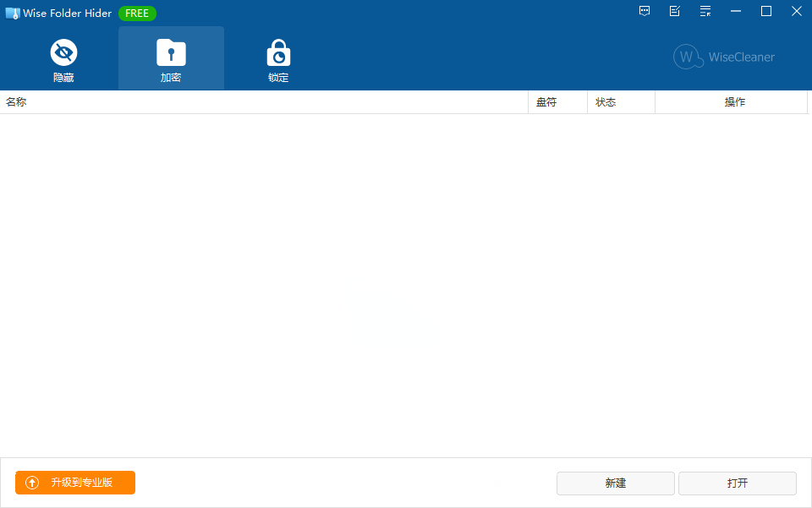Click the Status (状态) column header
Image resolution: width=812 pixels, height=508 pixels.
point(606,101)
